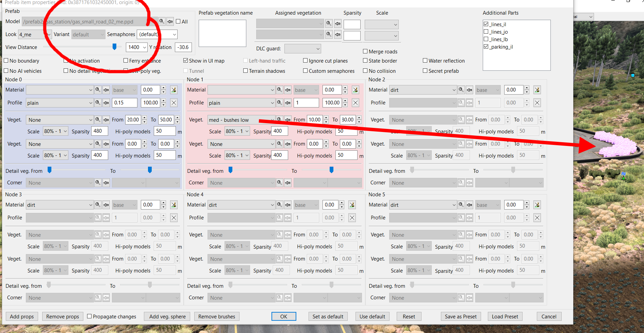Screen dimensions: 644x333
Task: Search Node 0 profile plain via magnifier
Action: (98, 103)
